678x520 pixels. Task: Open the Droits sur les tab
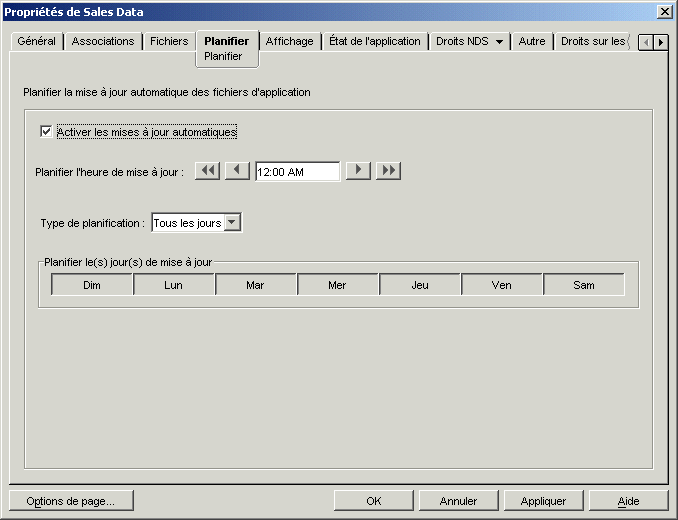593,41
